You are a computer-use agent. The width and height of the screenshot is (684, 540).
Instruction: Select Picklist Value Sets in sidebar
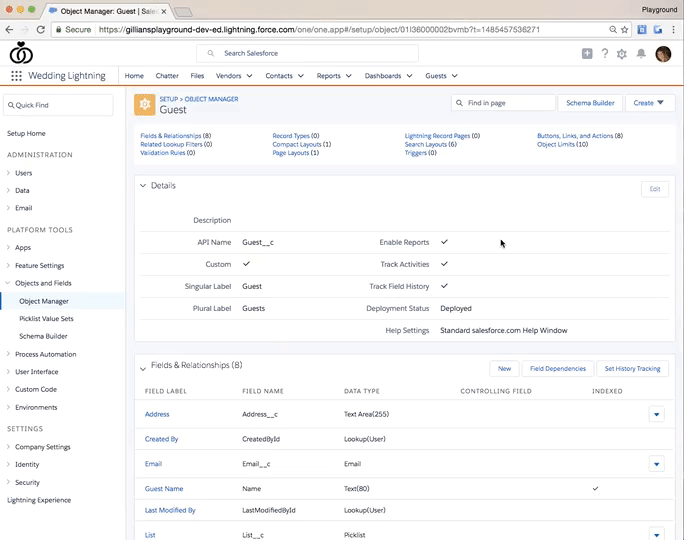point(46,319)
